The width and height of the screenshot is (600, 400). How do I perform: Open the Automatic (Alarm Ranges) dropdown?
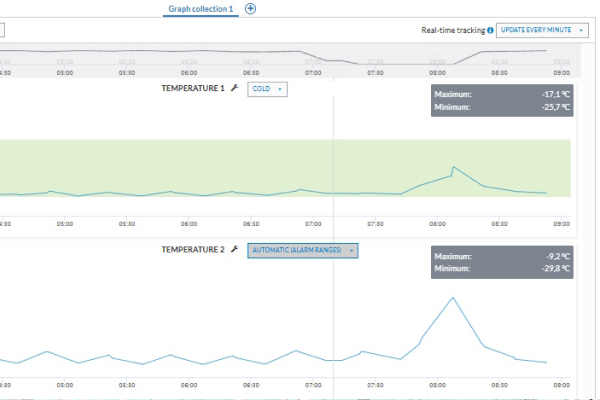pyautogui.click(x=302, y=250)
